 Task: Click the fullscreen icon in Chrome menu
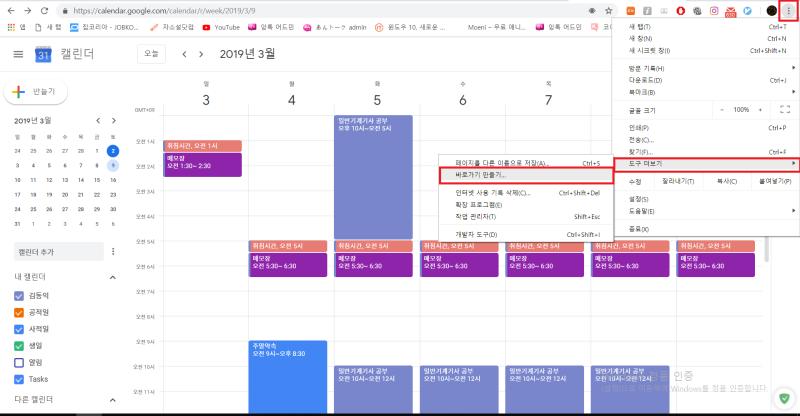pyautogui.click(x=785, y=110)
